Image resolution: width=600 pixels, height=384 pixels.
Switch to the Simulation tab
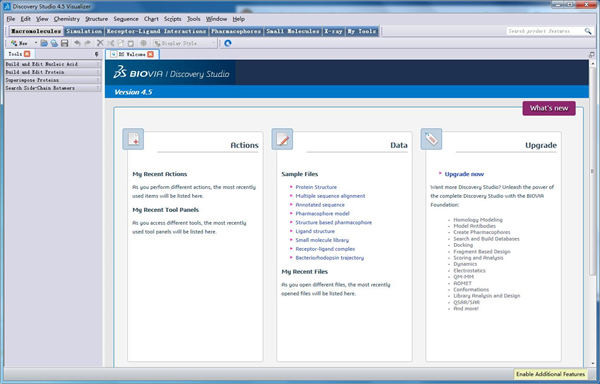84,31
